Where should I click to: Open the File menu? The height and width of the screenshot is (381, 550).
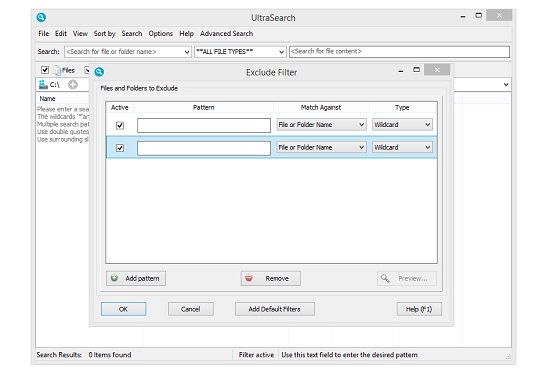pos(43,33)
